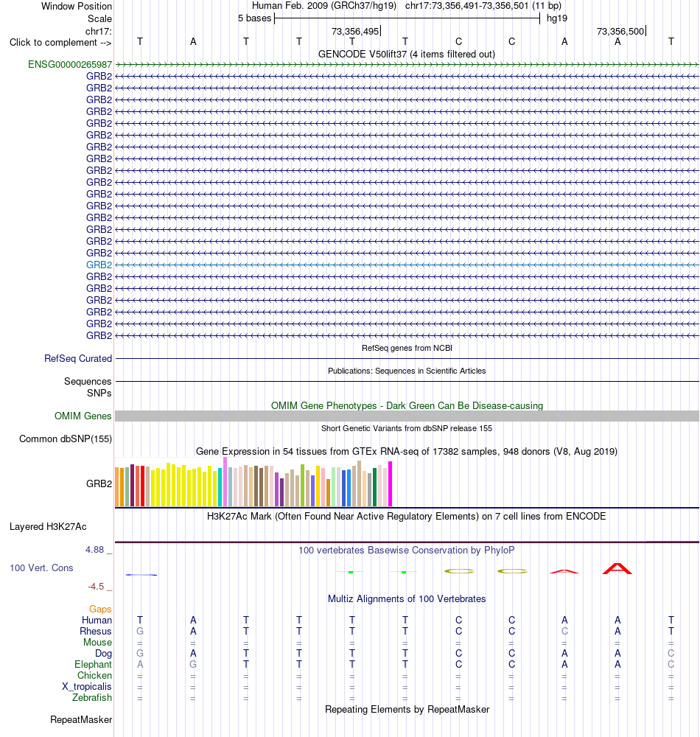
Task: Click the large red A PhyloP logo
Action: click(x=617, y=569)
